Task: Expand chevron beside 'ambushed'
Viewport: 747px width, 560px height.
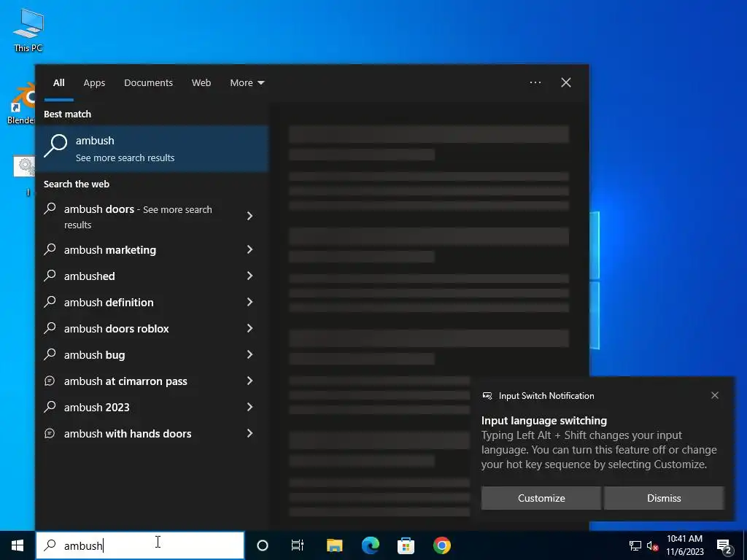Action: [249, 275]
